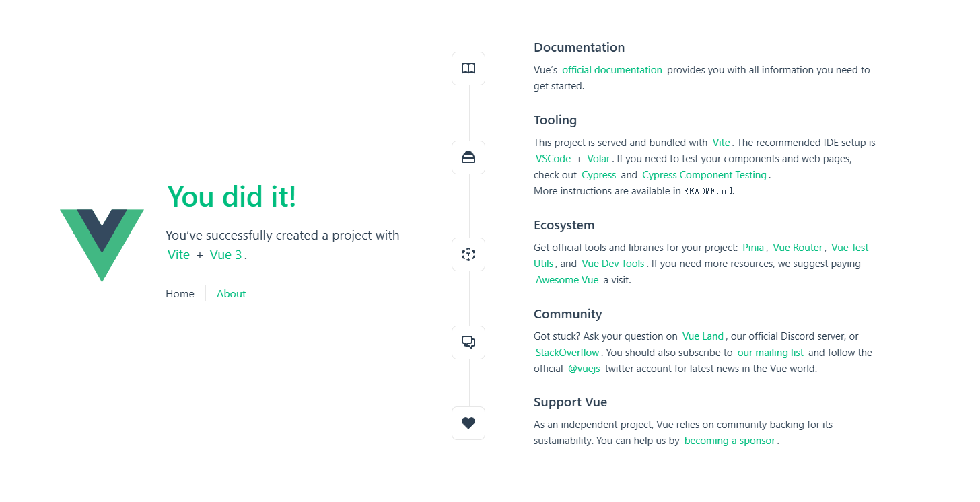Open the VSCode link
Image resolution: width=980 pixels, height=502 pixels.
pyautogui.click(x=553, y=159)
